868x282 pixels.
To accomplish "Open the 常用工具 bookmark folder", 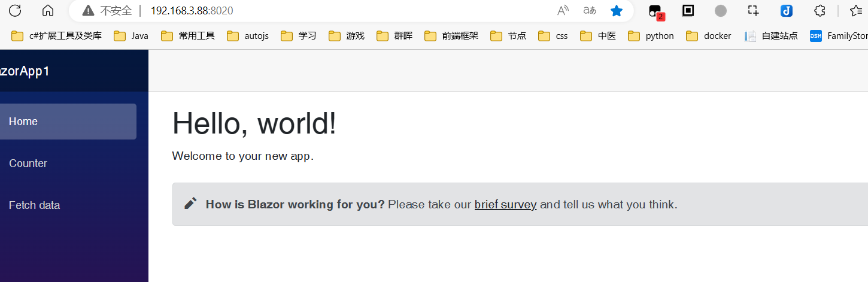I will tap(187, 36).
